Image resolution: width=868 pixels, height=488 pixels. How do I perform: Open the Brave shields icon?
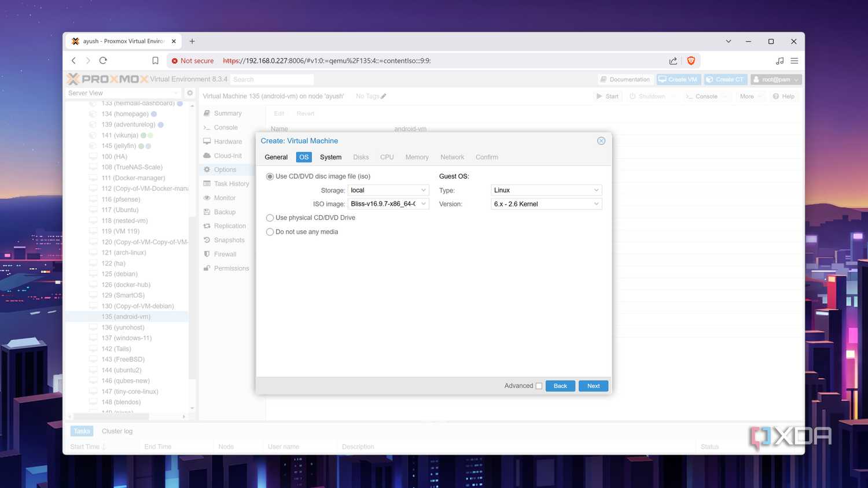691,61
